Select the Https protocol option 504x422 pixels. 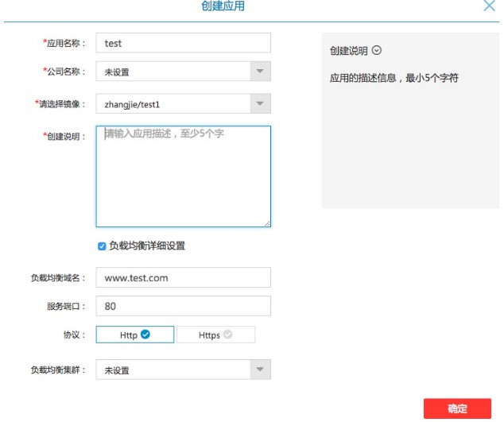click(x=215, y=335)
